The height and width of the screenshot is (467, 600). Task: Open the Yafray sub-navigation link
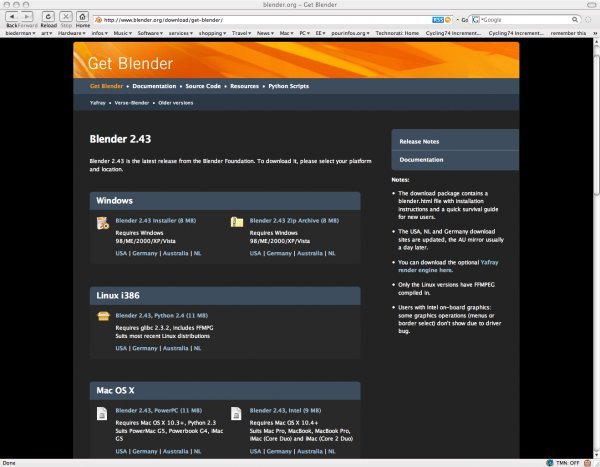(98, 103)
